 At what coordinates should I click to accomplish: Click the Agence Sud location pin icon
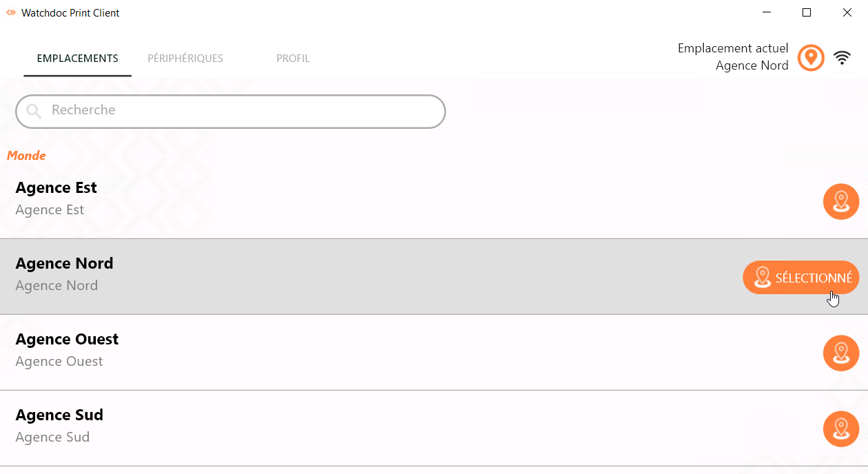[x=840, y=429]
